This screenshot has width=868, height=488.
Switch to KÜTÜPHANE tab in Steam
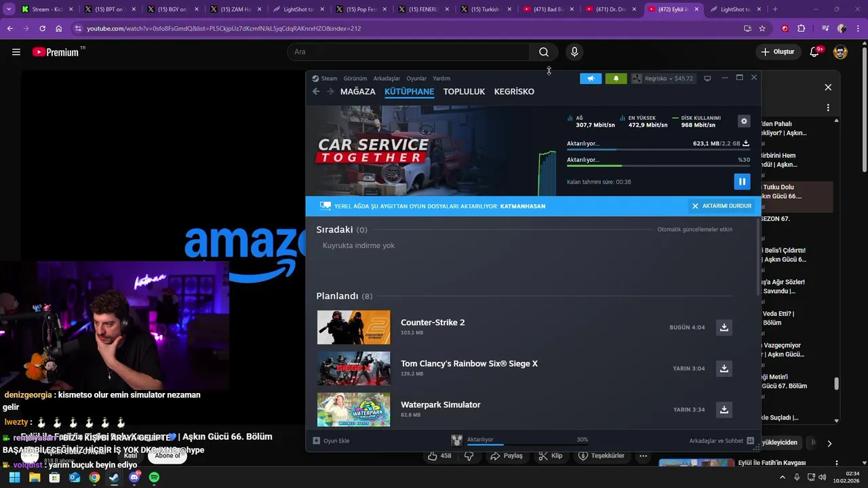click(x=410, y=91)
